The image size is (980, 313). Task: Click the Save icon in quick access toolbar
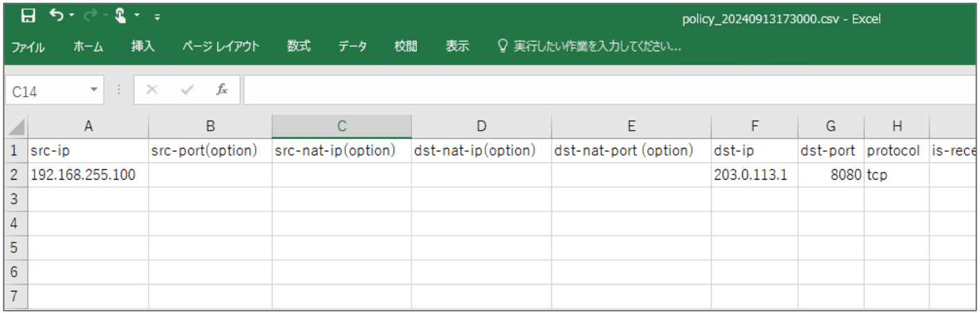point(28,16)
